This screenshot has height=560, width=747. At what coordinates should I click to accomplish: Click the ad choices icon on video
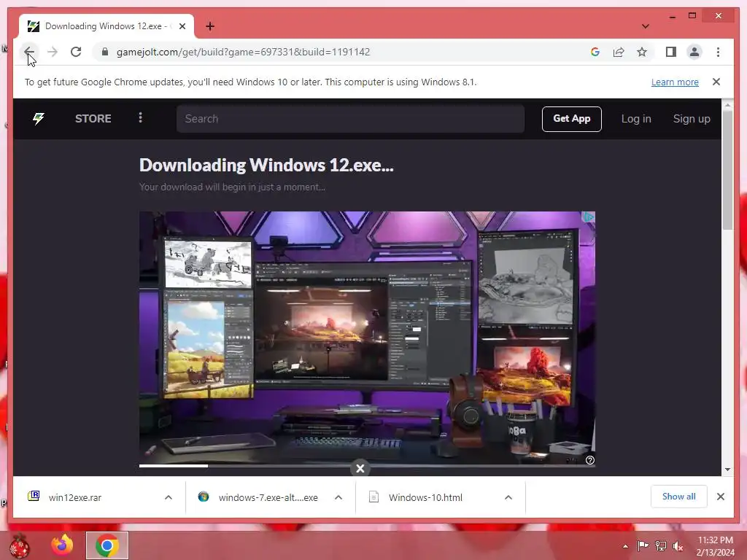[x=589, y=217]
